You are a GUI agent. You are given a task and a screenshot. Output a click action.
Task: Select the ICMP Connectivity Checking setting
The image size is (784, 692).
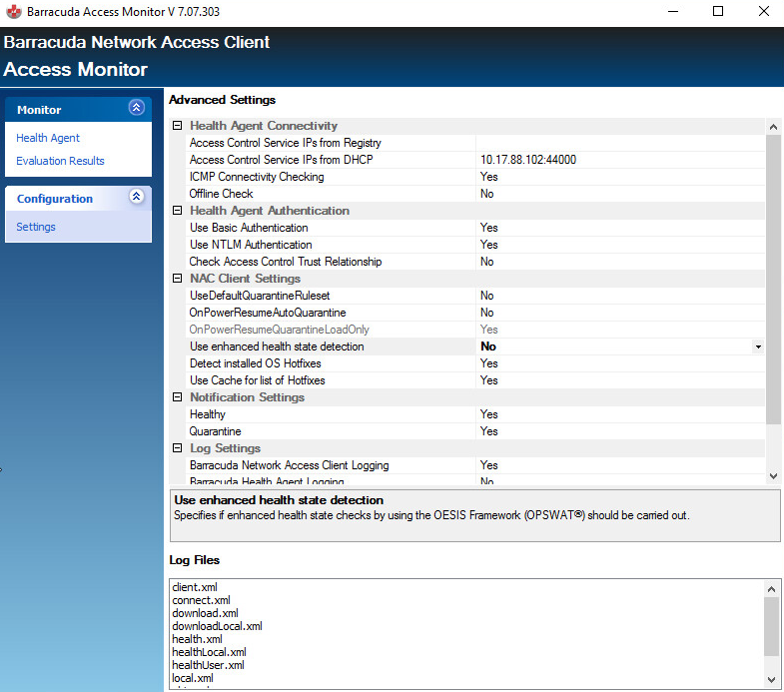474,177
